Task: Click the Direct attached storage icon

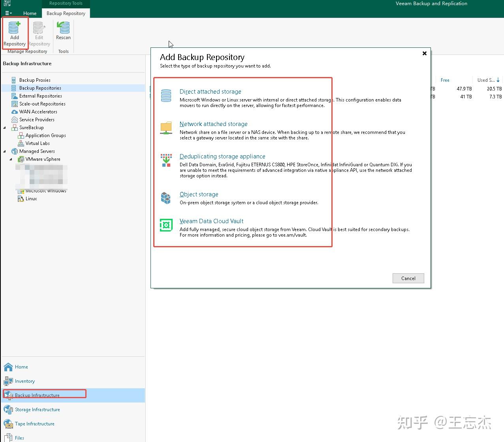Action: [x=166, y=96]
